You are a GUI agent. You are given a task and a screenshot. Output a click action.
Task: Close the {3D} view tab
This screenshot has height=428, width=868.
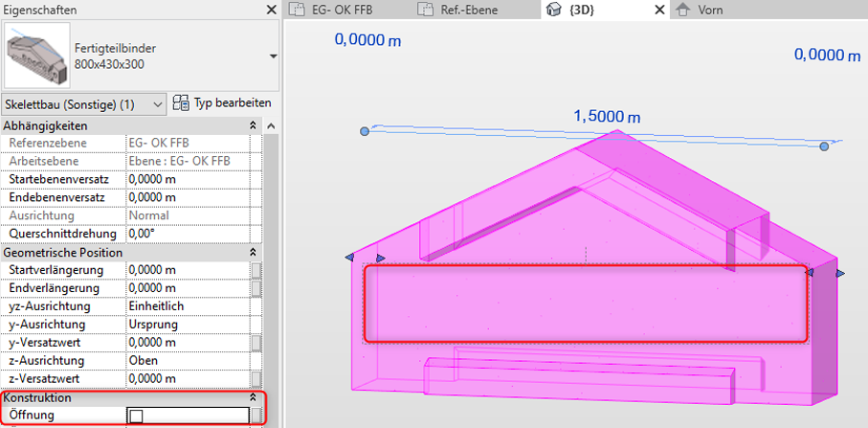click(x=657, y=10)
